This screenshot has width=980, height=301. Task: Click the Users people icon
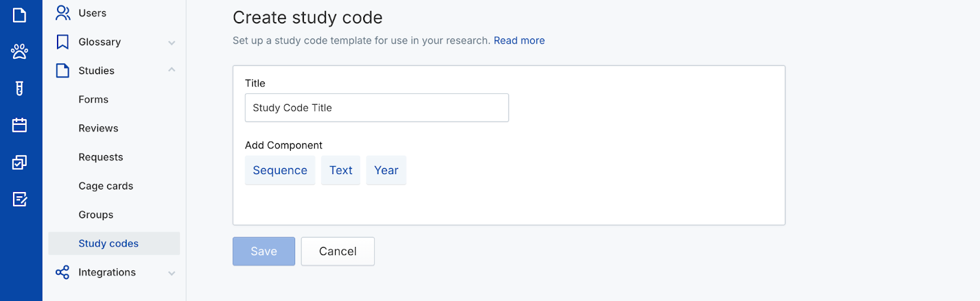click(62, 13)
